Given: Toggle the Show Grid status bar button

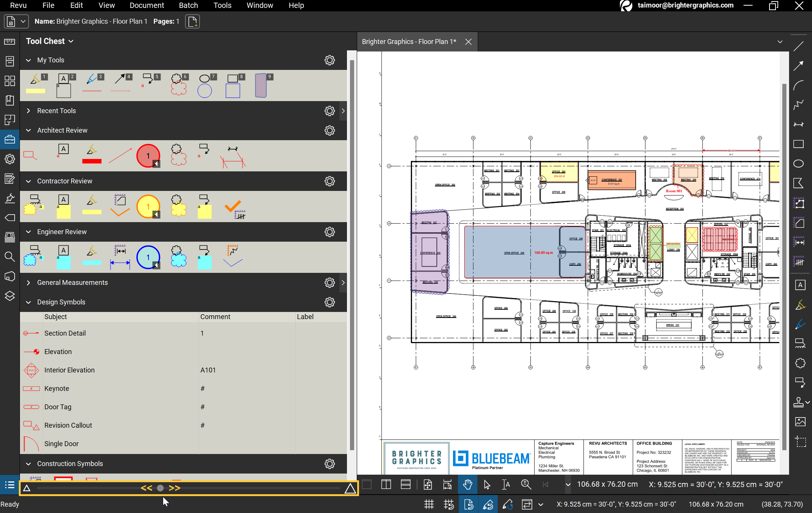Looking at the screenshot, I should point(429,504).
